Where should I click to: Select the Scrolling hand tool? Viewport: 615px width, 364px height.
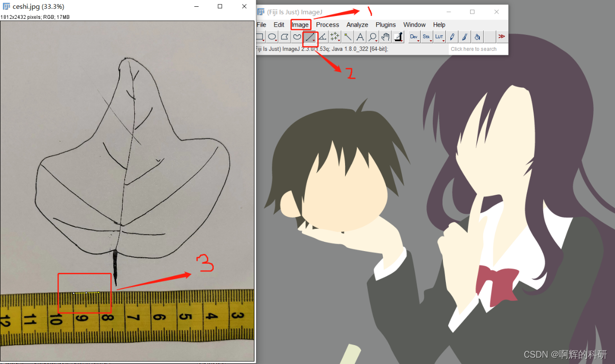click(385, 37)
